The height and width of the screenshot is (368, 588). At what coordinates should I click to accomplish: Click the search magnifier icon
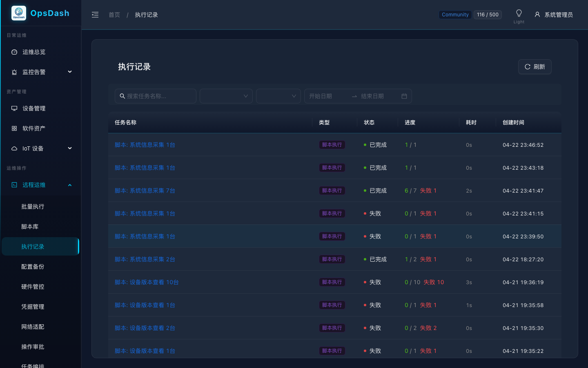point(122,96)
